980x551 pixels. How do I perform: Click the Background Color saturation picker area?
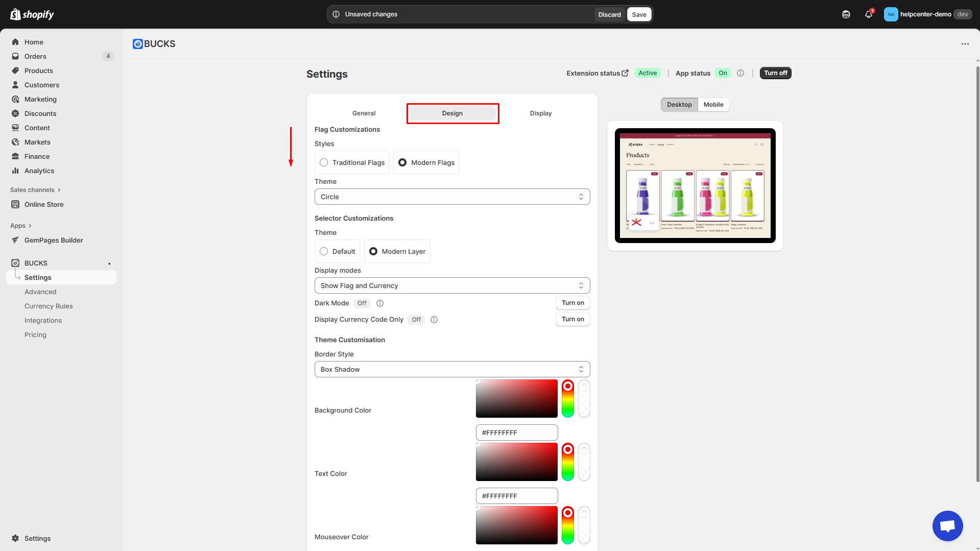(516, 398)
